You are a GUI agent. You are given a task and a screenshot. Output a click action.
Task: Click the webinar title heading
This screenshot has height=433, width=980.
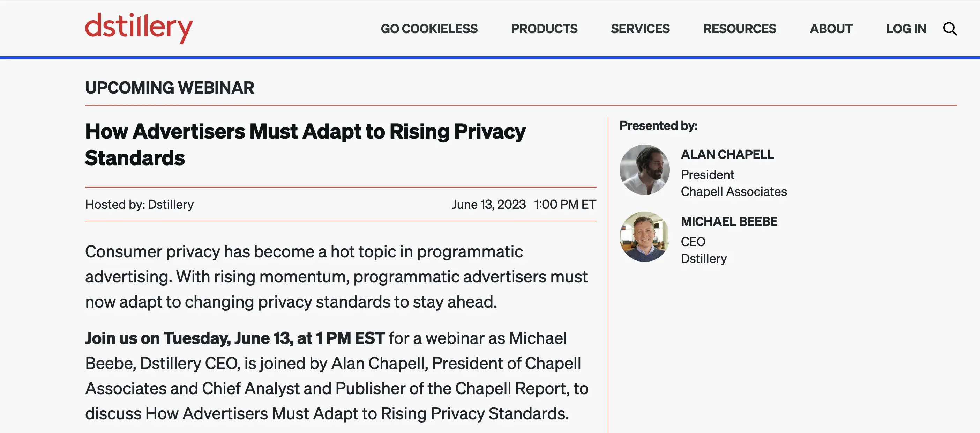point(305,145)
